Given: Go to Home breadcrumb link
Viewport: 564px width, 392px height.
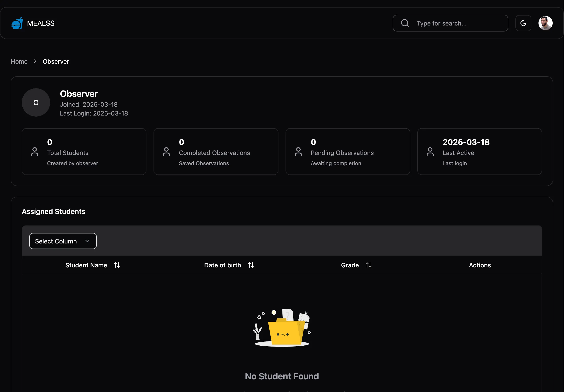Looking at the screenshot, I should [x=19, y=61].
